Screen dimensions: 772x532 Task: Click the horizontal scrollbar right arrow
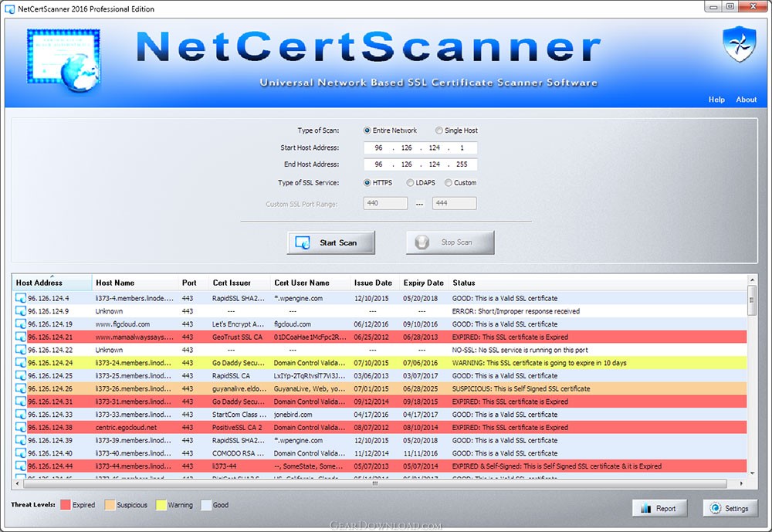(x=741, y=483)
